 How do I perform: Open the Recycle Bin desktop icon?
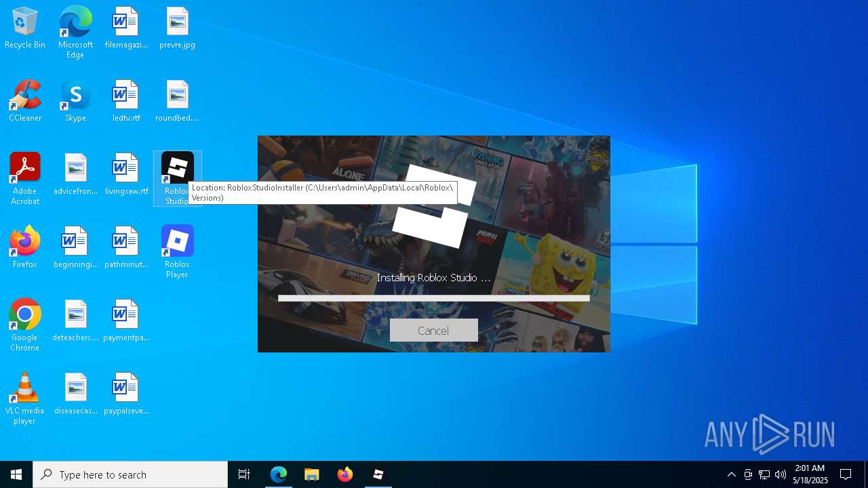tap(25, 28)
